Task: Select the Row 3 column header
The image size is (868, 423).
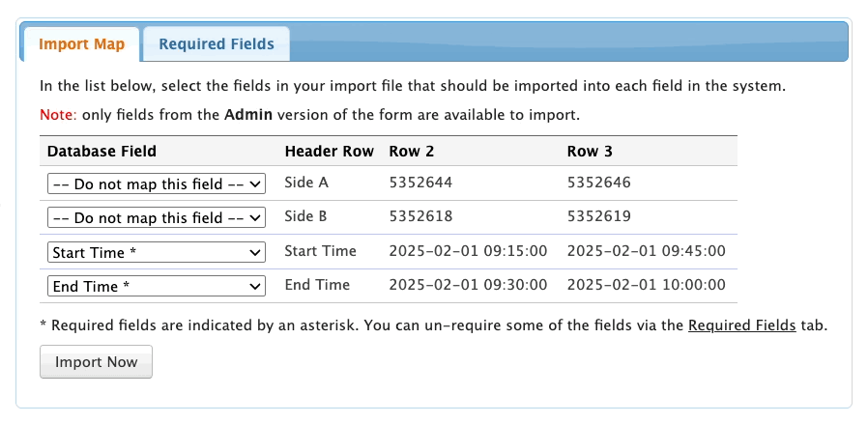Action: tap(590, 152)
